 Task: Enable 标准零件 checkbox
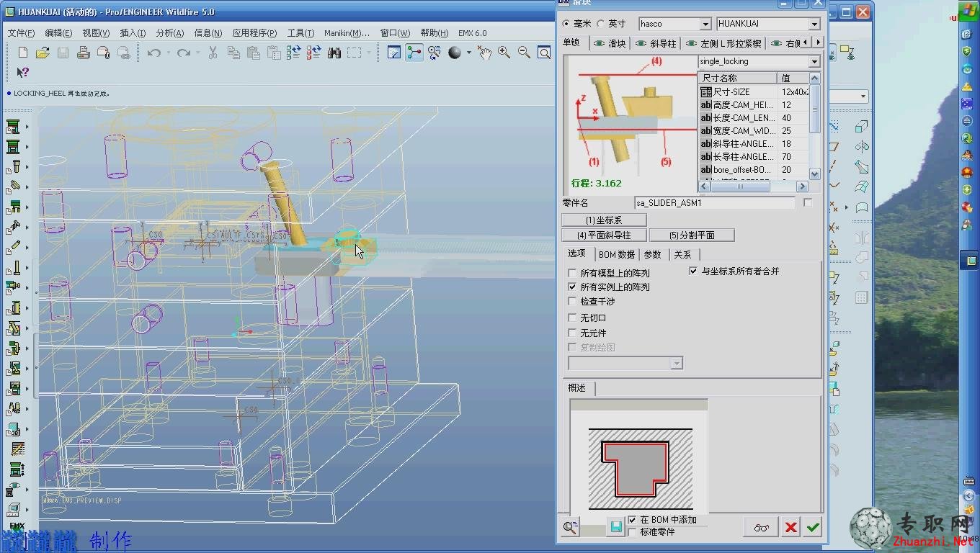(633, 532)
